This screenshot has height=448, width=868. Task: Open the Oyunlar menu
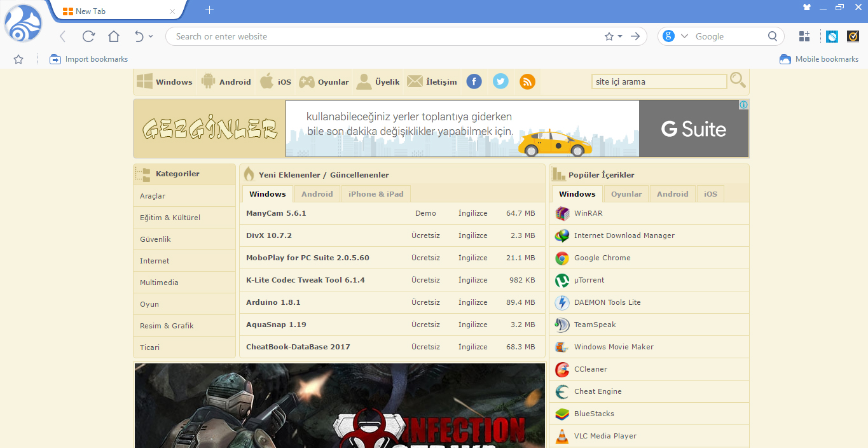point(324,81)
